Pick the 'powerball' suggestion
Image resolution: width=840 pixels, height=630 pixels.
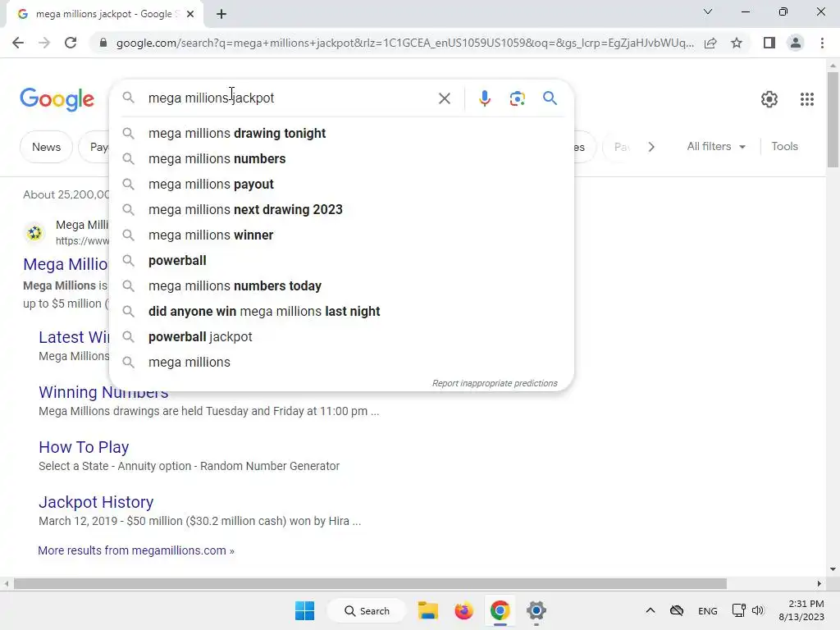tap(341, 261)
